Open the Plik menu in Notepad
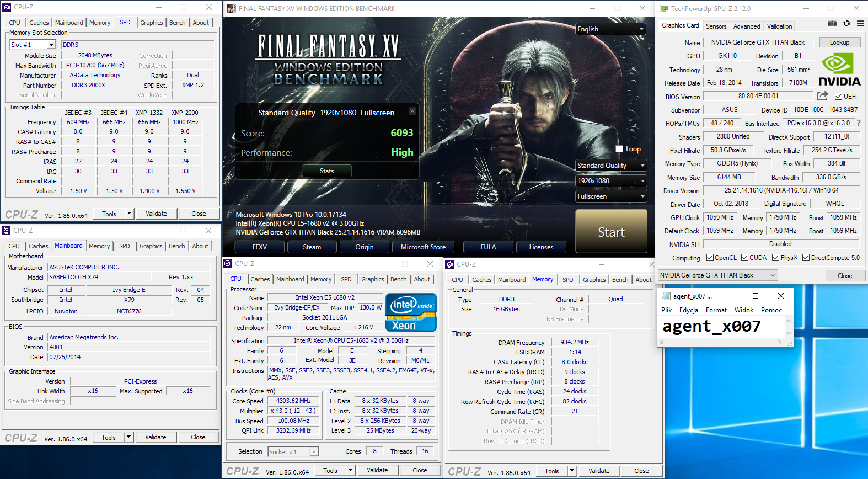 666,310
